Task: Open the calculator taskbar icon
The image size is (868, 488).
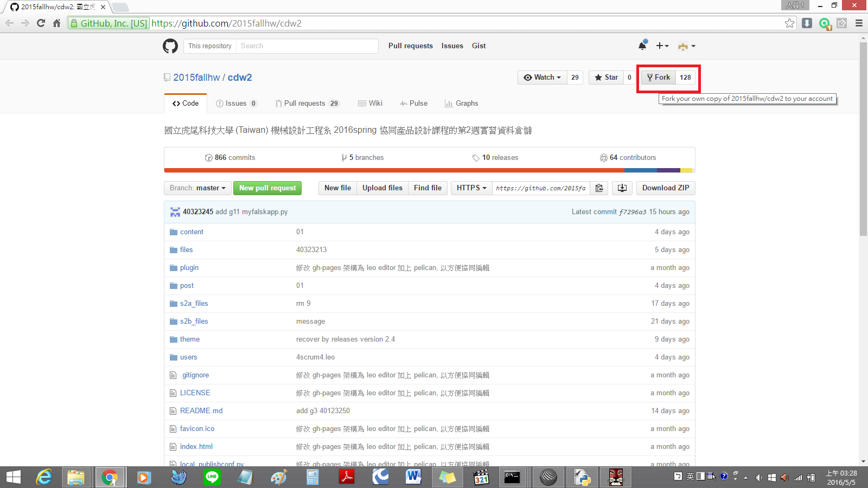Action: pyautogui.click(x=312, y=477)
